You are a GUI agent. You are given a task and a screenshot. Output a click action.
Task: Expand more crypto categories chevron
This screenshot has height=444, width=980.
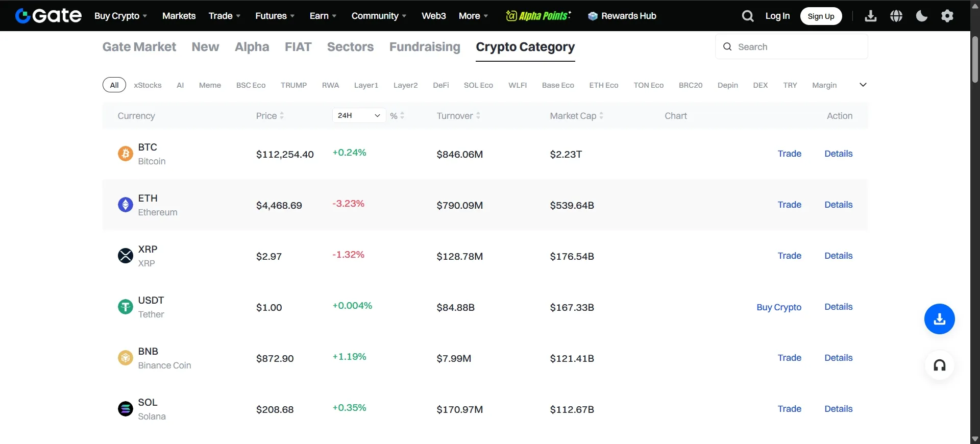(x=863, y=85)
